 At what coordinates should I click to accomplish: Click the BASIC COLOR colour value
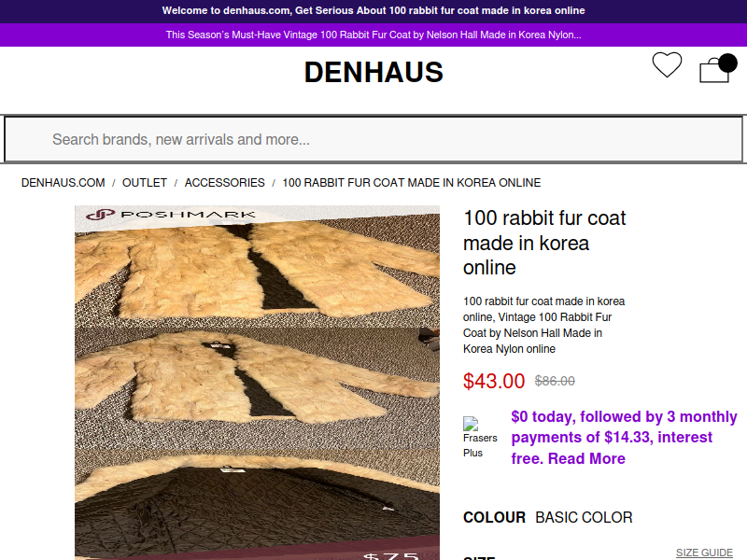[x=585, y=518]
